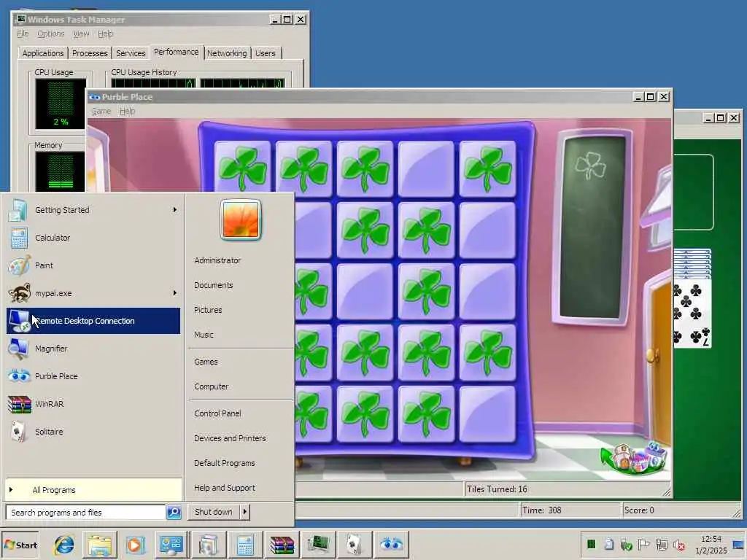Click the Administrator user picture
The image size is (747, 560).
click(x=241, y=219)
